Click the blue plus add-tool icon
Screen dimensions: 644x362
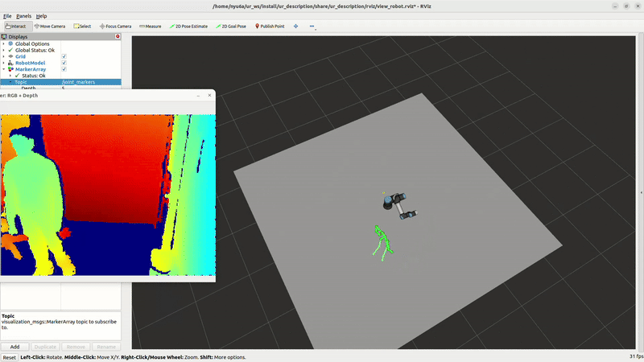pos(295,27)
